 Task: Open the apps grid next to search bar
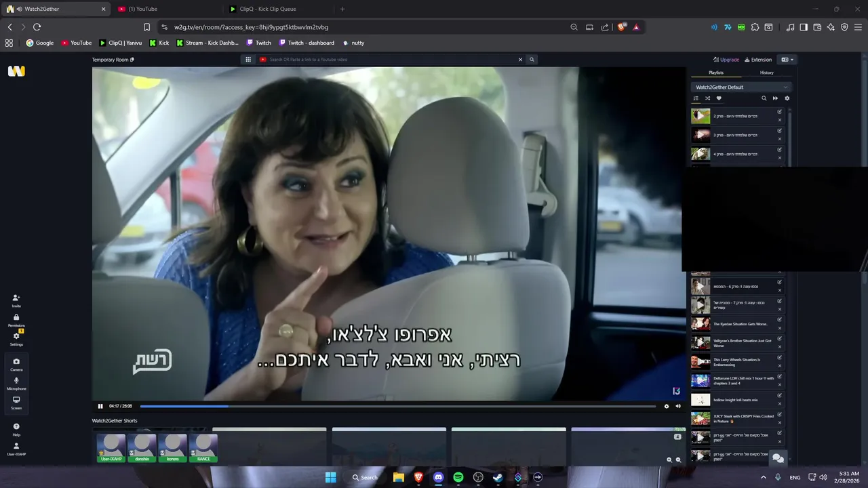pyautogui.click(x=248, y=60)
